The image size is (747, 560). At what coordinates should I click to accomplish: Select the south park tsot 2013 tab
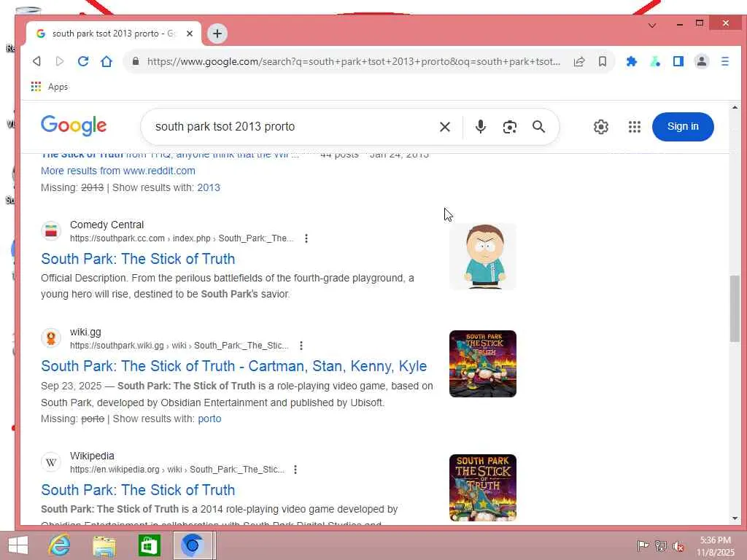point(113,34)
